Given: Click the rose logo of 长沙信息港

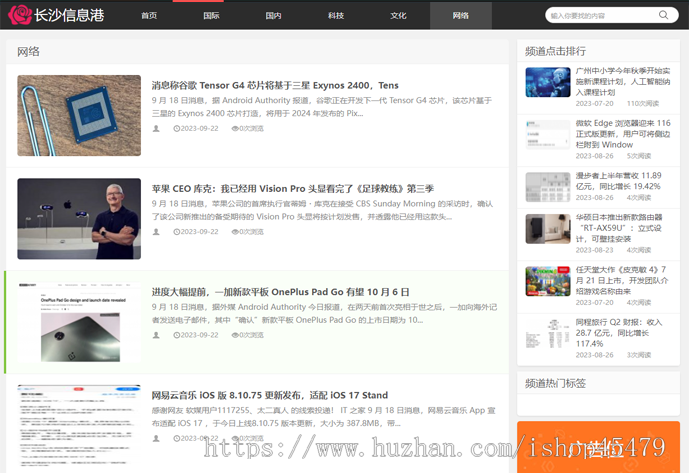Looking at the screenshot, I should [20, 15].
